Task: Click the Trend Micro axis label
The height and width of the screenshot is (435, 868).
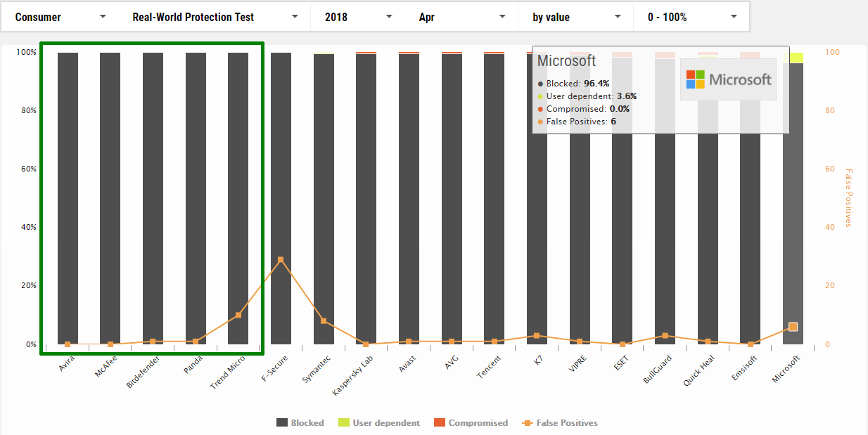Action: (x=228, y=372)
